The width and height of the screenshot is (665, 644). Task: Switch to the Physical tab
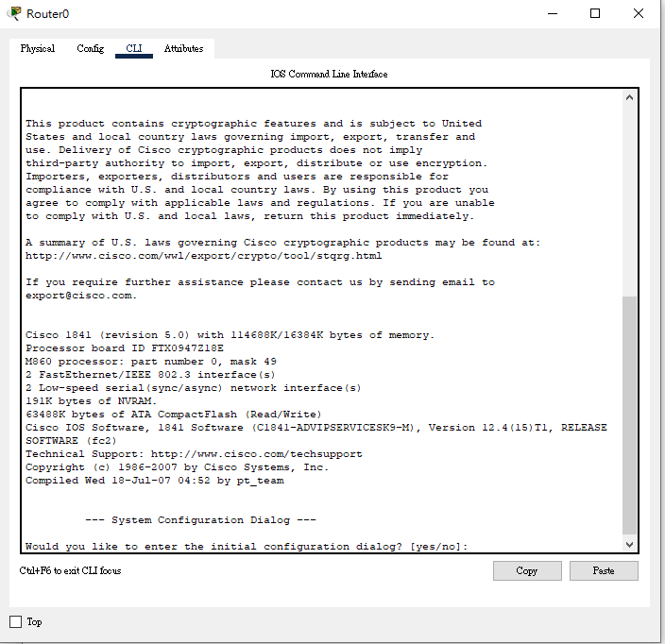click(x=38, y=49)
